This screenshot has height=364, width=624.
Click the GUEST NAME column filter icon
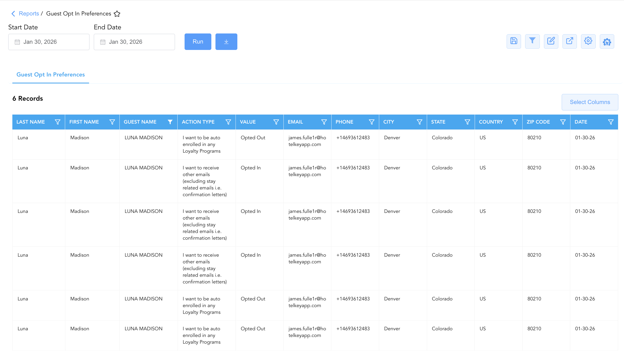170,122
